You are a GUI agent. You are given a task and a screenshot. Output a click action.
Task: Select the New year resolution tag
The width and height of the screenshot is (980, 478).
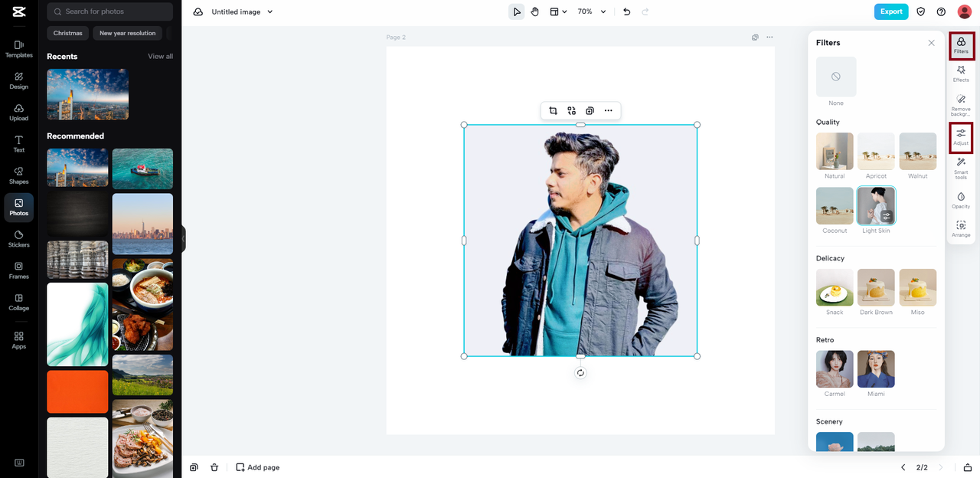(x=127, y=33)
